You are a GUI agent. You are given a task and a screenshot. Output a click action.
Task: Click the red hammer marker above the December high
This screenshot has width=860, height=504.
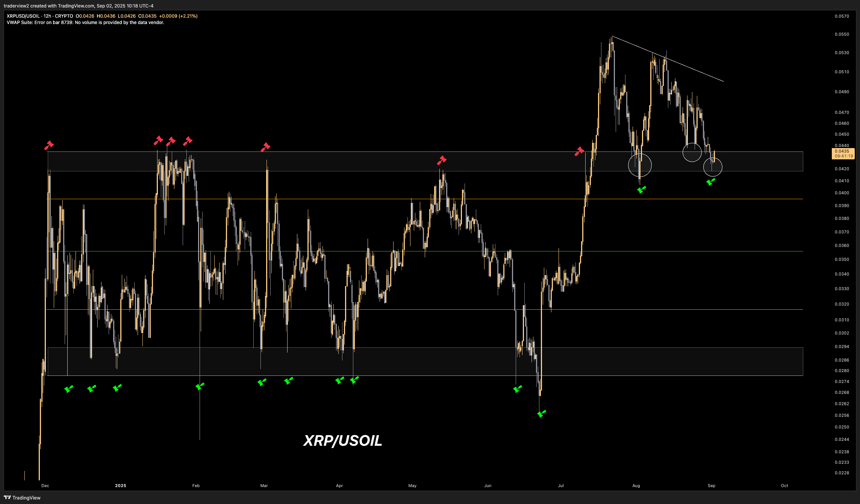coord(49,144)
